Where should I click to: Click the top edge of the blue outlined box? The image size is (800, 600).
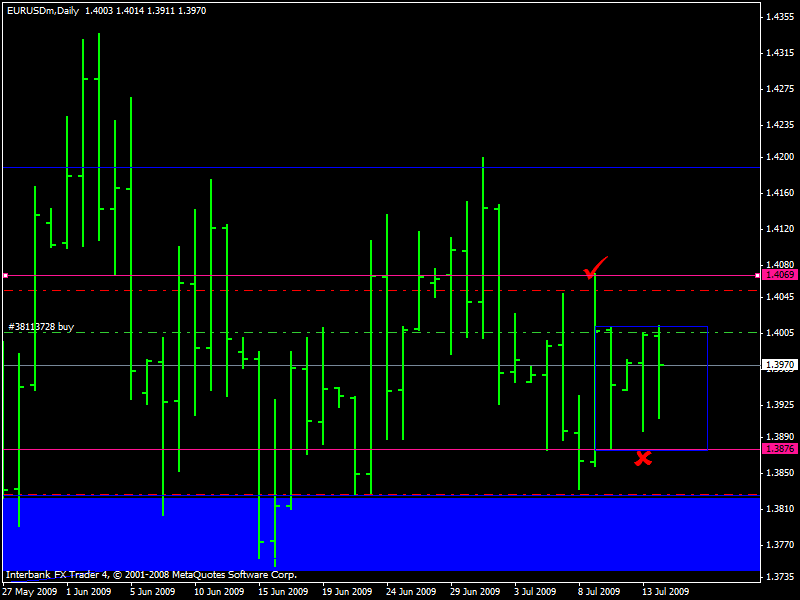click(x=650, y=326)
